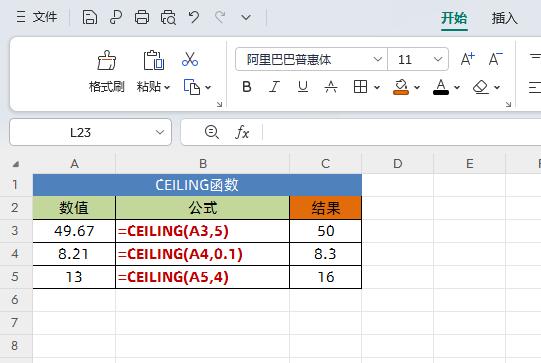The image size is (541, 363).
Task: Open the 文件 menu
Action: [37, 17]
